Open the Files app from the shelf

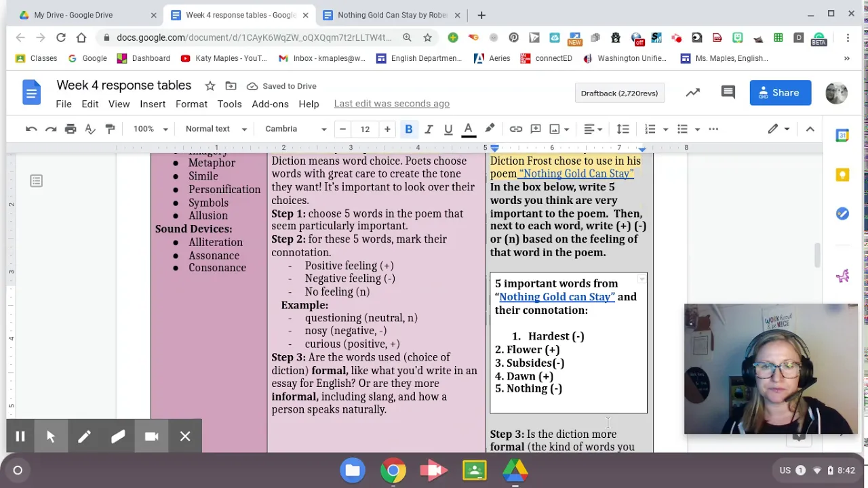point(353,470)
